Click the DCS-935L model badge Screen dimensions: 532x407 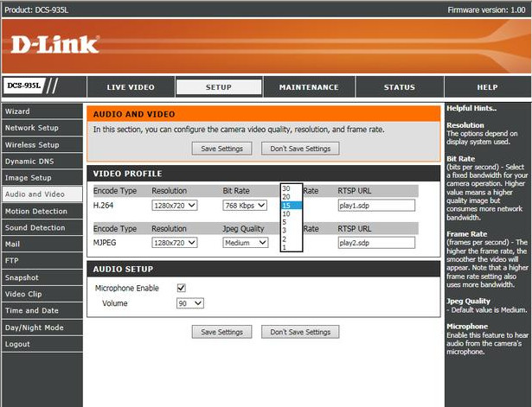(x=23, y=86)
